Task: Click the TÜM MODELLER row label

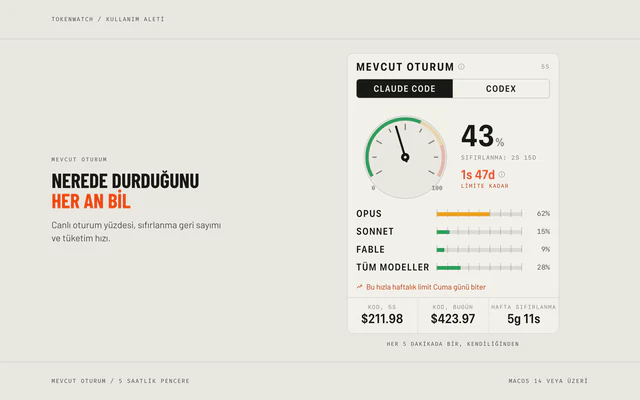Action: (x=393, y=267)
